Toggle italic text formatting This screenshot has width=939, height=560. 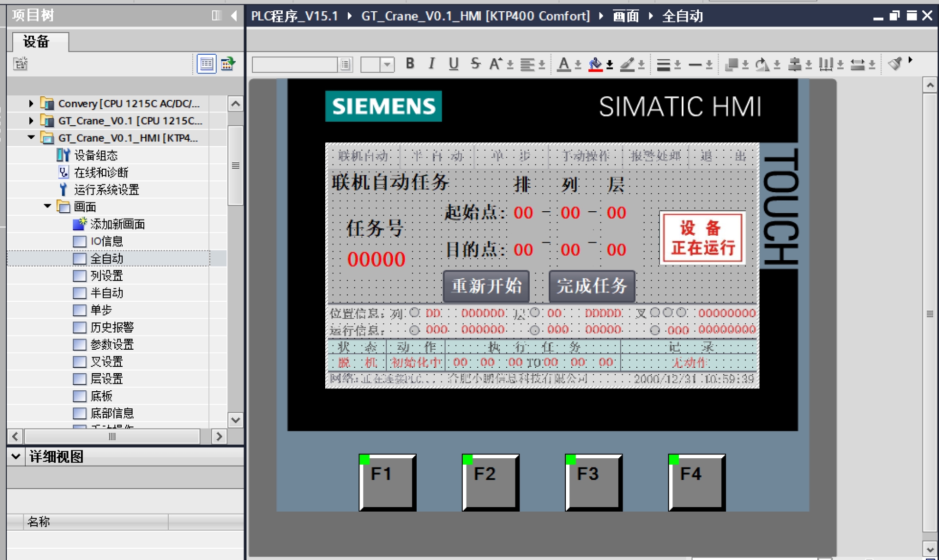(431, 64)
